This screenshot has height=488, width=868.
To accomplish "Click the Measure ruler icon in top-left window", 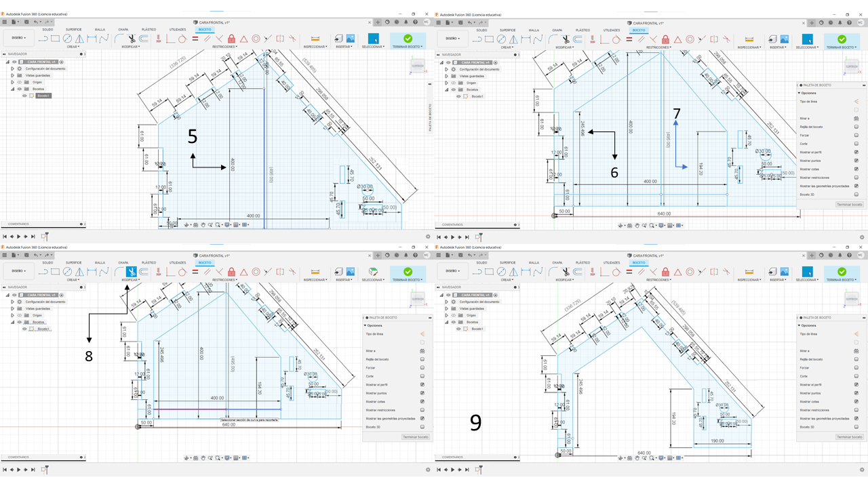I will tap(315, 39).
